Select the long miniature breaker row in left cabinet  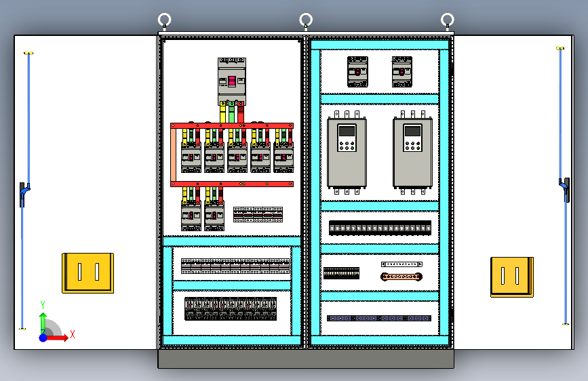pos(235,266)
